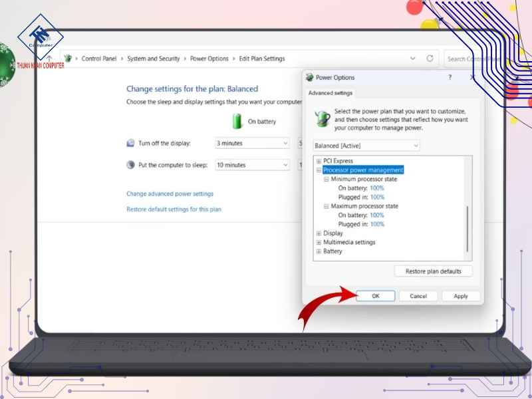This screenshot has height=399, width=532.
Task: Click the Up arrow navigation button
Action: pos(49,59)
